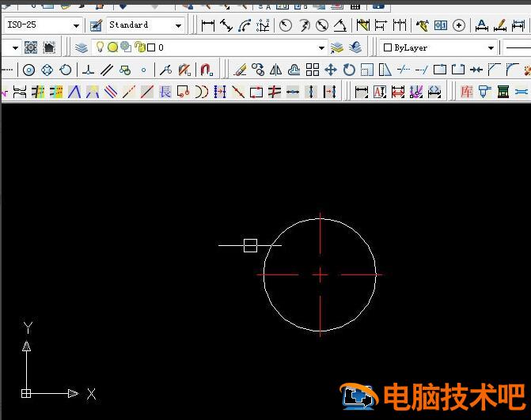Select the Extend tool
The height and width of the screenshot is (420, 531).
[x=421, y=70]
